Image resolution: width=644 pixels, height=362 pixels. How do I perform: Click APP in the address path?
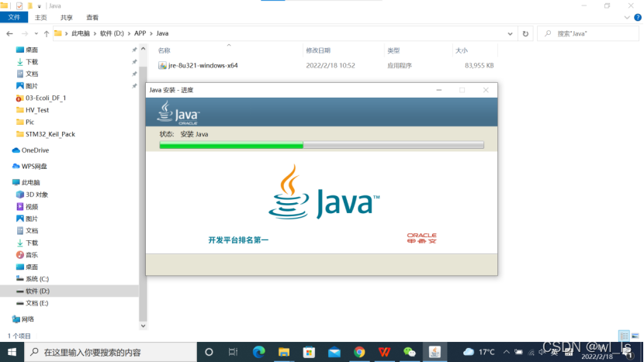140,33
